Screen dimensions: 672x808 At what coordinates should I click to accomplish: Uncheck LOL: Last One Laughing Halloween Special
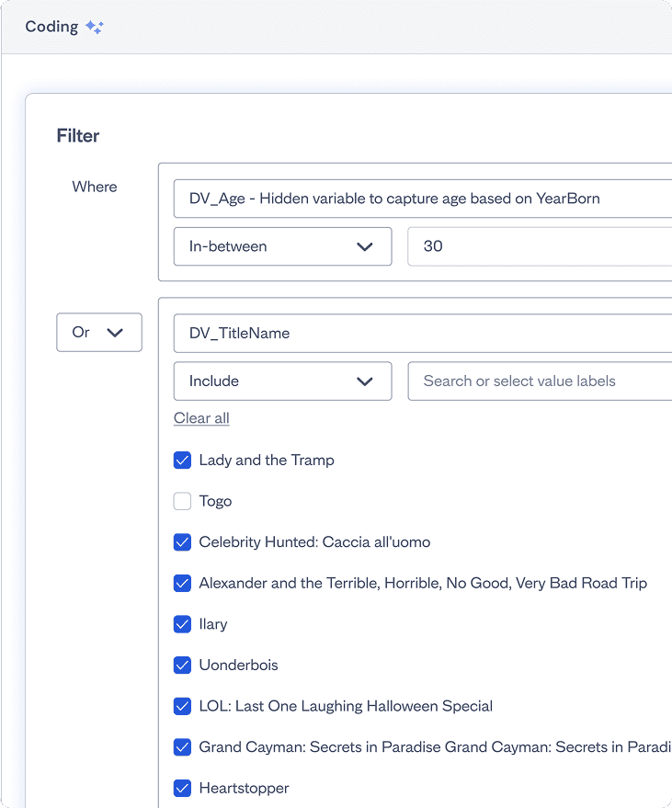pos(182,706)
